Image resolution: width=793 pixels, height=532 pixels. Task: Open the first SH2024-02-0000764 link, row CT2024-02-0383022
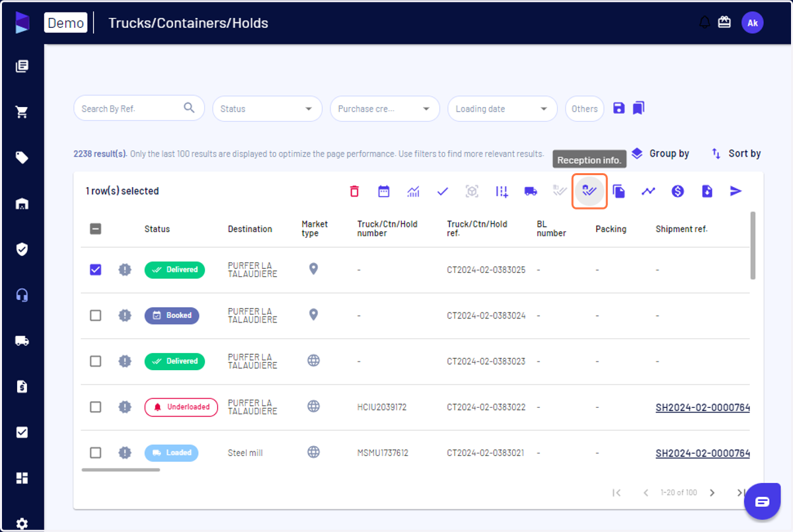[702, 407]
